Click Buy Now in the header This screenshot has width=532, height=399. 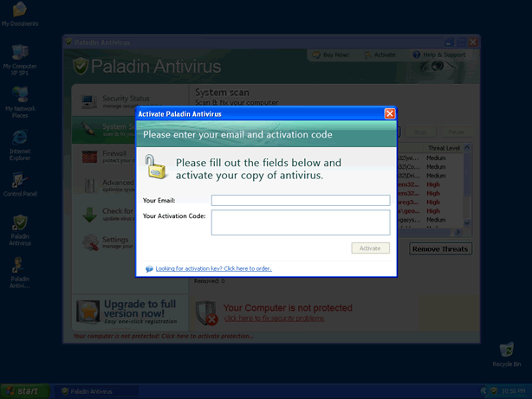click(x=334, y=55)
